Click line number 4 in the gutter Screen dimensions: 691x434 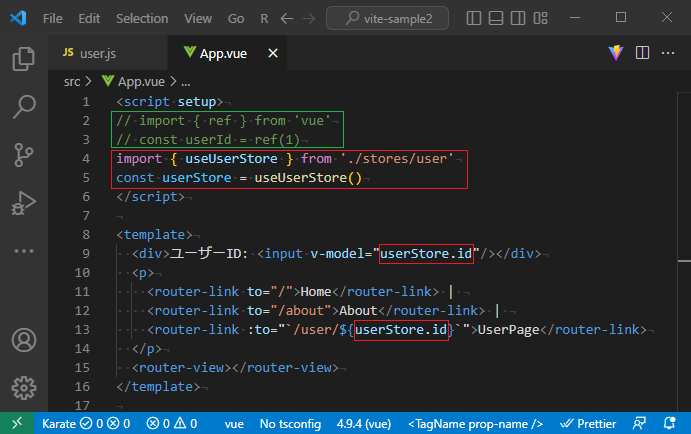pyautogui.click(x=86, y=159)
